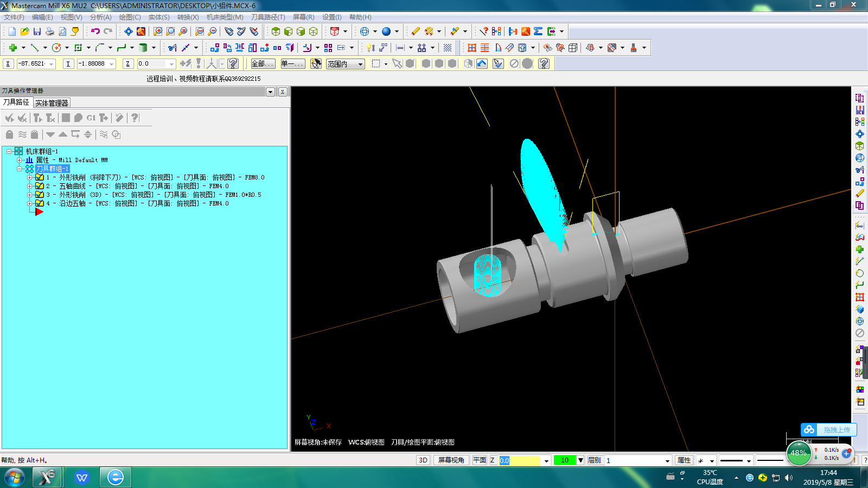This screenshot has height=488, width=868.
Task: Toggle checkmark folder of operation 4 沿边五轴
Action: [40, 203]
